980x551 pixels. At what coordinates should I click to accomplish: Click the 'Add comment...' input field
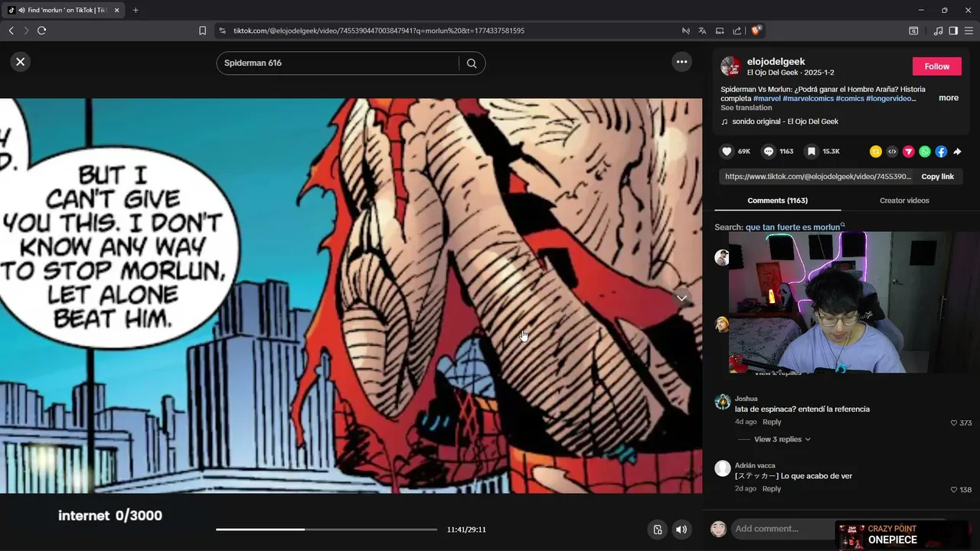[x=781, y=529]
